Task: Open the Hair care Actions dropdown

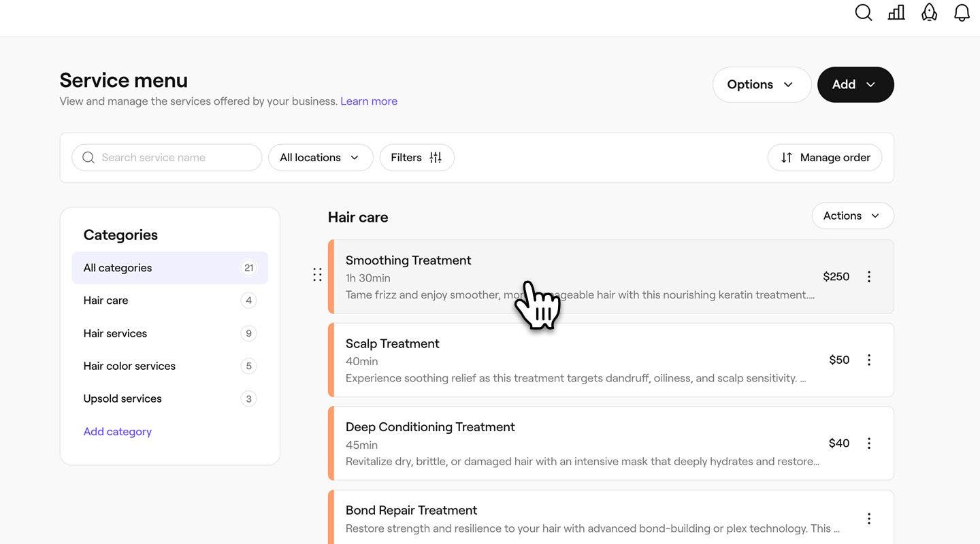Action: (852, 216)
